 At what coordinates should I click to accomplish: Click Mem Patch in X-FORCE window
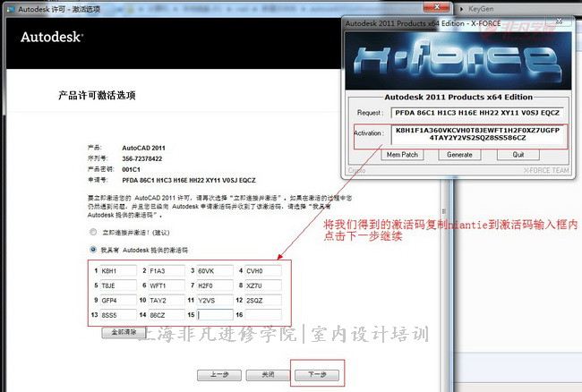[402, 155]
